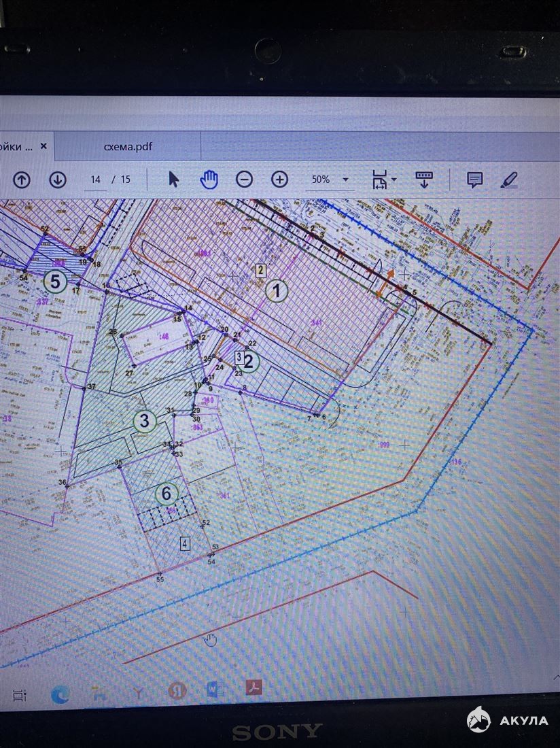The height and width of the screenshot is (748, 560).
Task: Select the highlighter pen tool
Action: [508, 180]
